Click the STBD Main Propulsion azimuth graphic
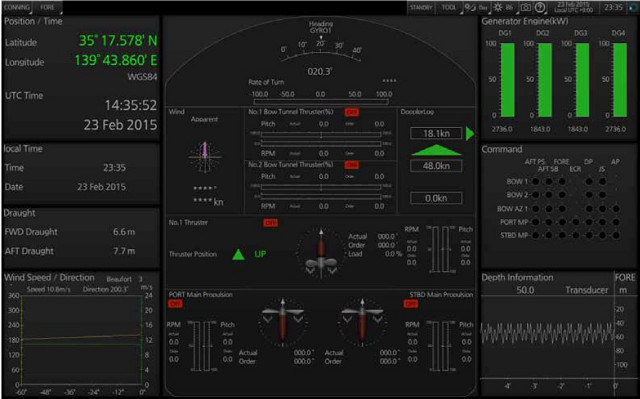Image resolution: width=640 pixels, height=399 pixels. pyautogui.click(x=362, y=322)
